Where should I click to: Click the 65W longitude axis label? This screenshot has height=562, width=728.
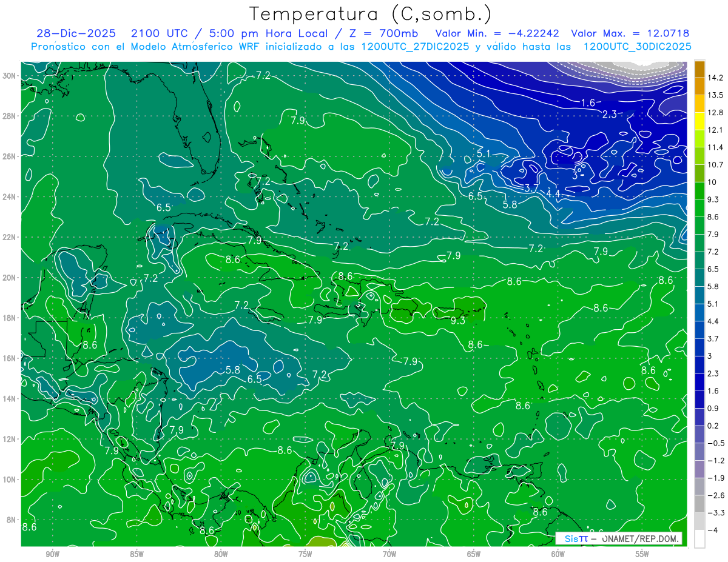(474, 554)
